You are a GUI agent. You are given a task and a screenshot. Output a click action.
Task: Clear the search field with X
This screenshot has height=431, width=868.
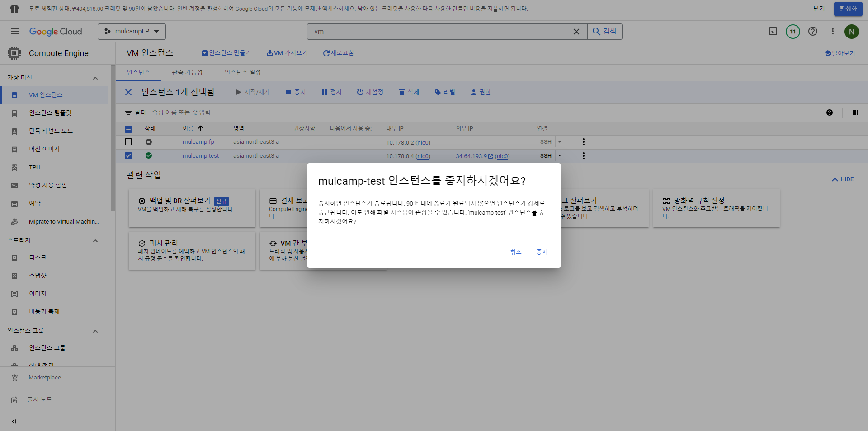[576, 31]
